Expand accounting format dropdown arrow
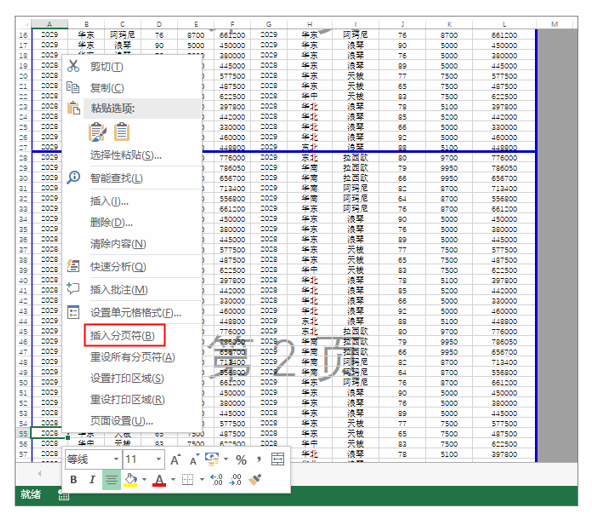This screenshot has width=592, height=525. click(226, 459)
